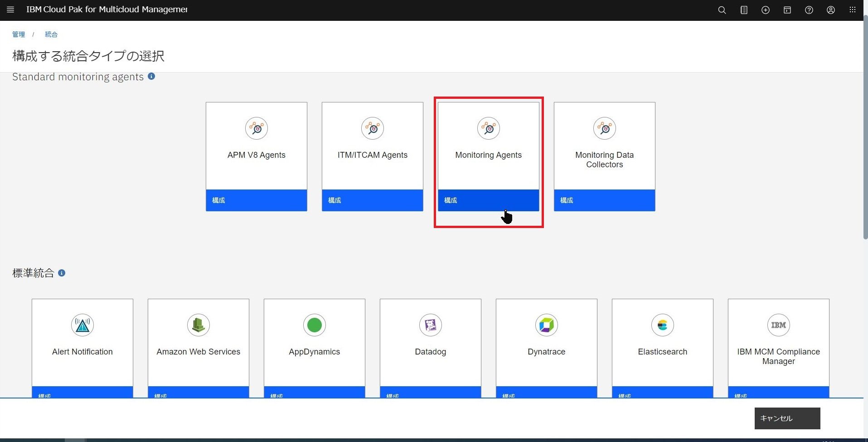Select the Monitoring Data Collectors label
The width and height of the screenshot is (868, 442).
(x=605, y=160)
